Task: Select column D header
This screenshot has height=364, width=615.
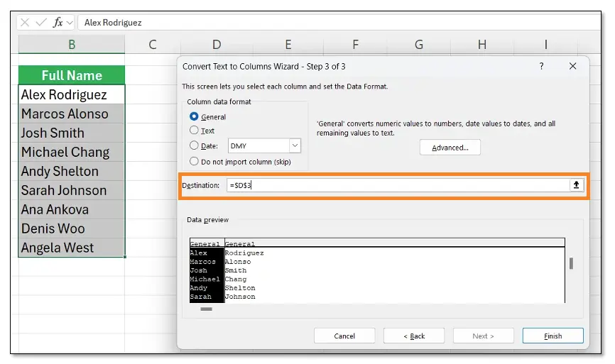Action: click(217, 44)
